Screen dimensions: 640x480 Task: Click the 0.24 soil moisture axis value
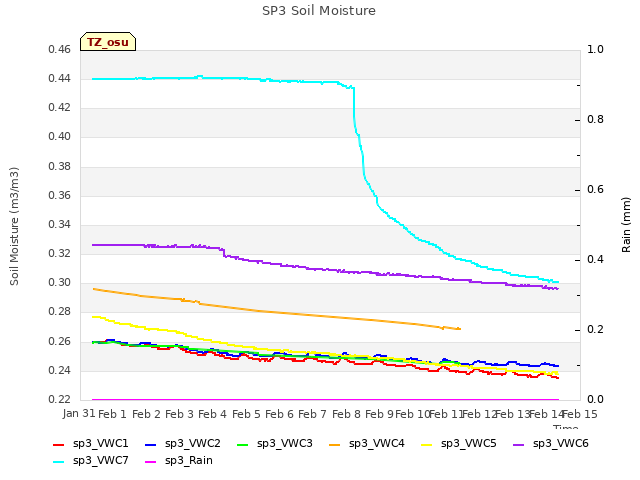pos(60,371)
